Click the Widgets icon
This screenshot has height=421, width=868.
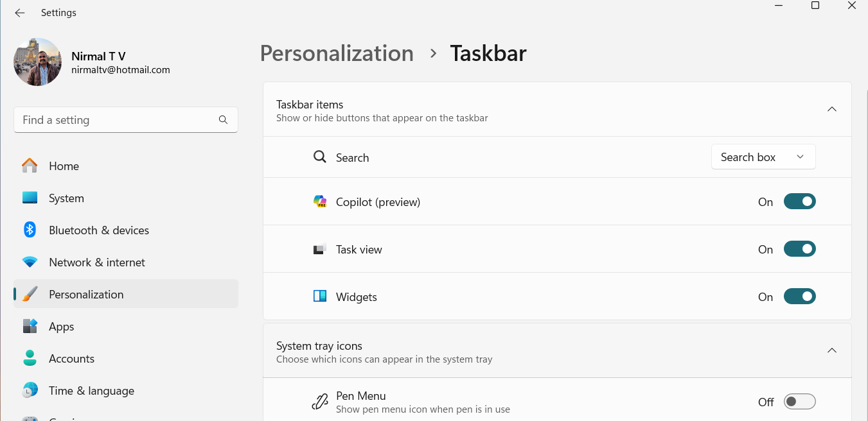(320, 296)
